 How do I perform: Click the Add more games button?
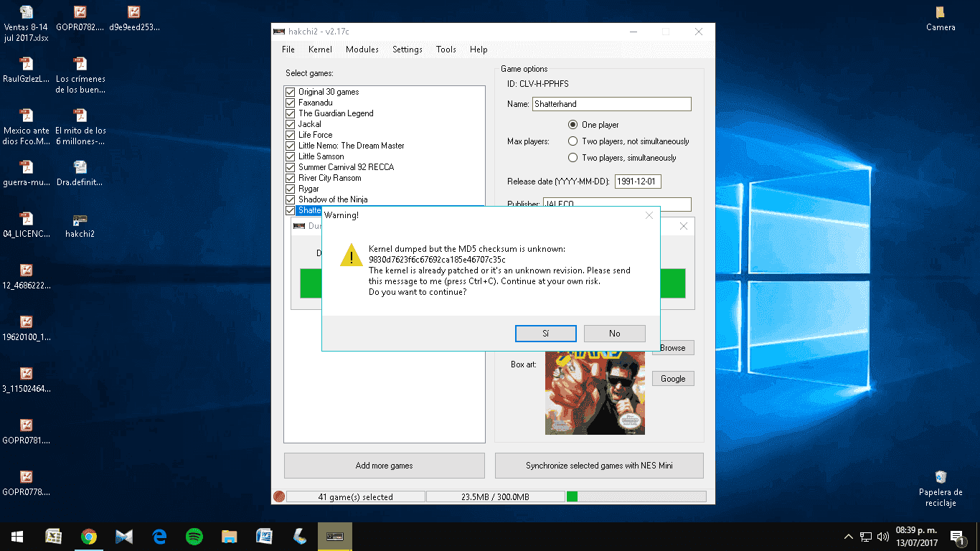(x=385, y=466)
